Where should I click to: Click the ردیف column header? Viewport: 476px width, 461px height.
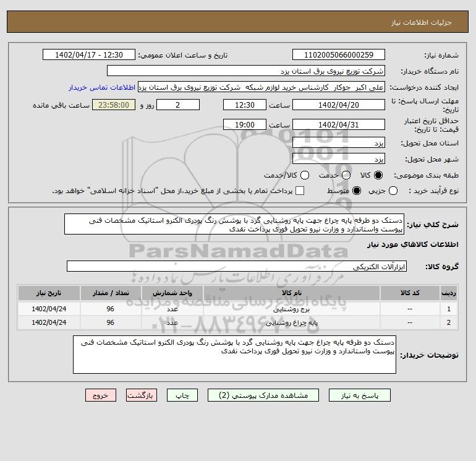tap(449, 293)
